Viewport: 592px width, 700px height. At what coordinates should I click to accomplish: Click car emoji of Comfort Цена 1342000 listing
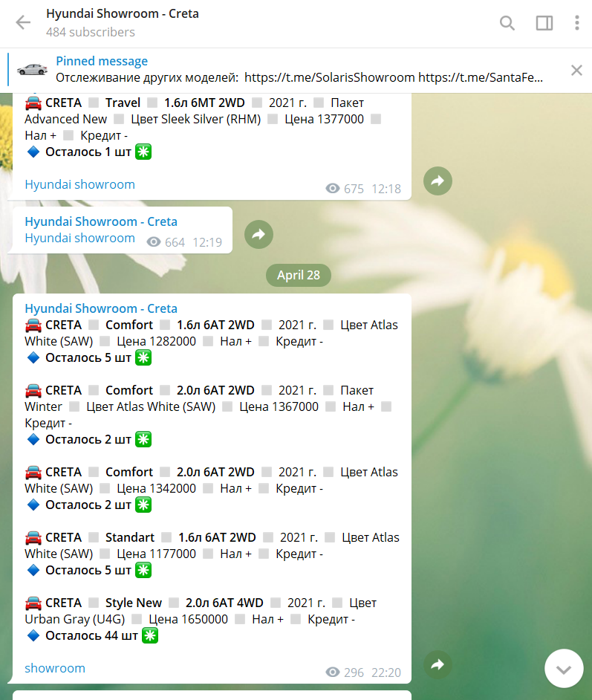(x=33, y=472)
